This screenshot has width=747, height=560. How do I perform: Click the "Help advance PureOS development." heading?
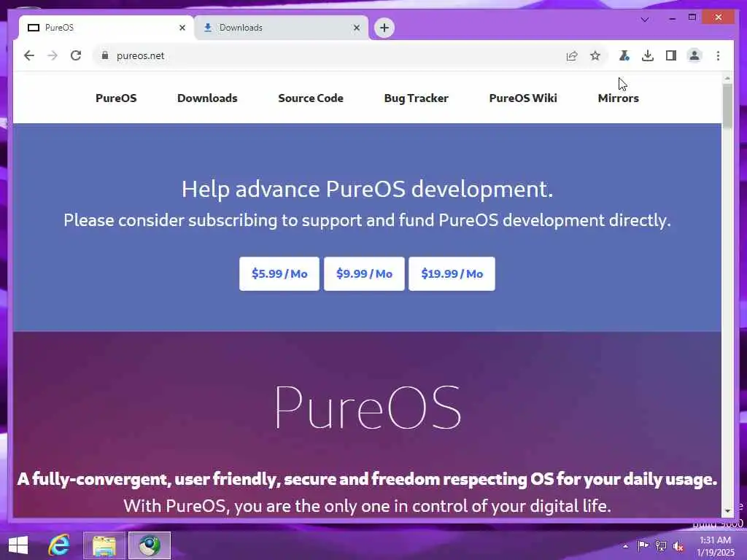[x=368, y=189]
